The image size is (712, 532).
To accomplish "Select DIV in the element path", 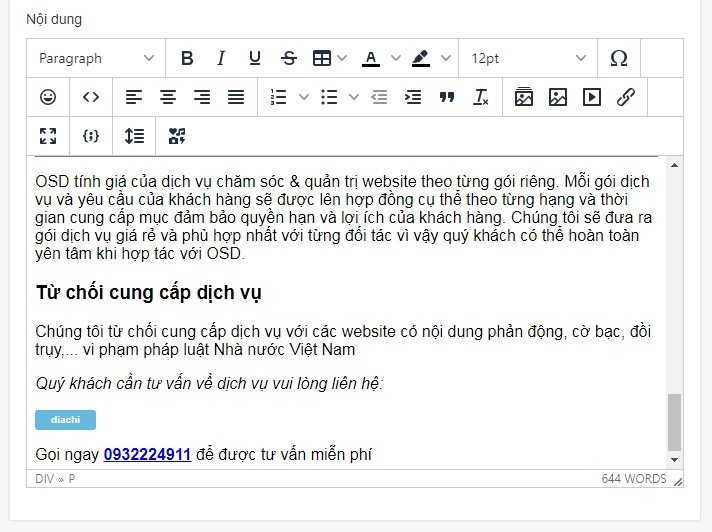I will tap(44, 479).
